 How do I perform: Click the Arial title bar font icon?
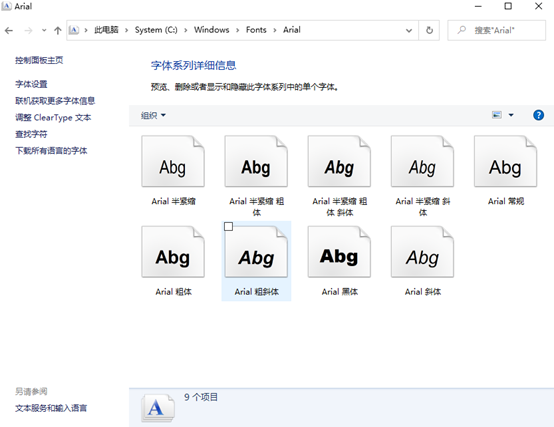pos(6,6)
